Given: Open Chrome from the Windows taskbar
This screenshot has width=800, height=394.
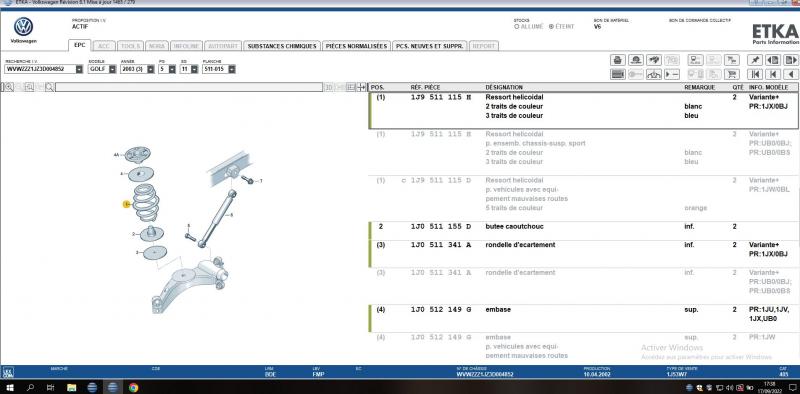Looking at the screenshot, I should [133, 387].
